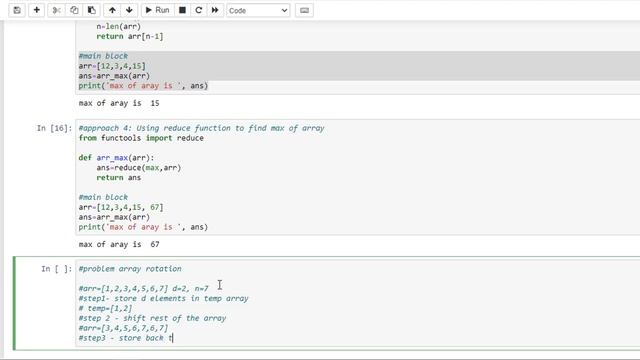This screenshot has width=640, height=360.
Task: Save the notebook with the floppy icon
Action: tap(17, 10)
